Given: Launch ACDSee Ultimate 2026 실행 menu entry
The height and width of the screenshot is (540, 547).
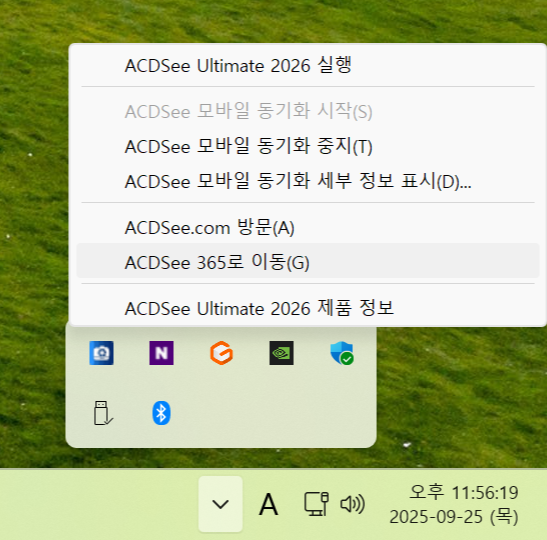Looking at the screenshot, I should click(x=308, y=65).
